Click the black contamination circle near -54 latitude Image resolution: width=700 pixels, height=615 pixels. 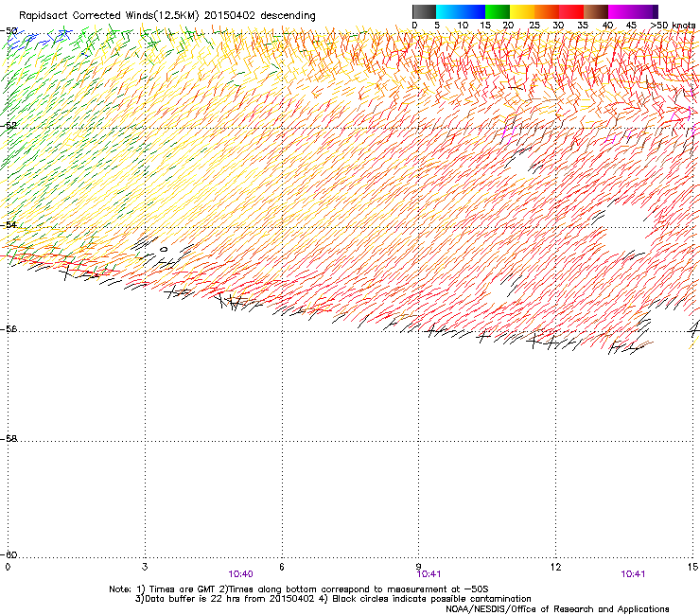[x=164, y=249]
